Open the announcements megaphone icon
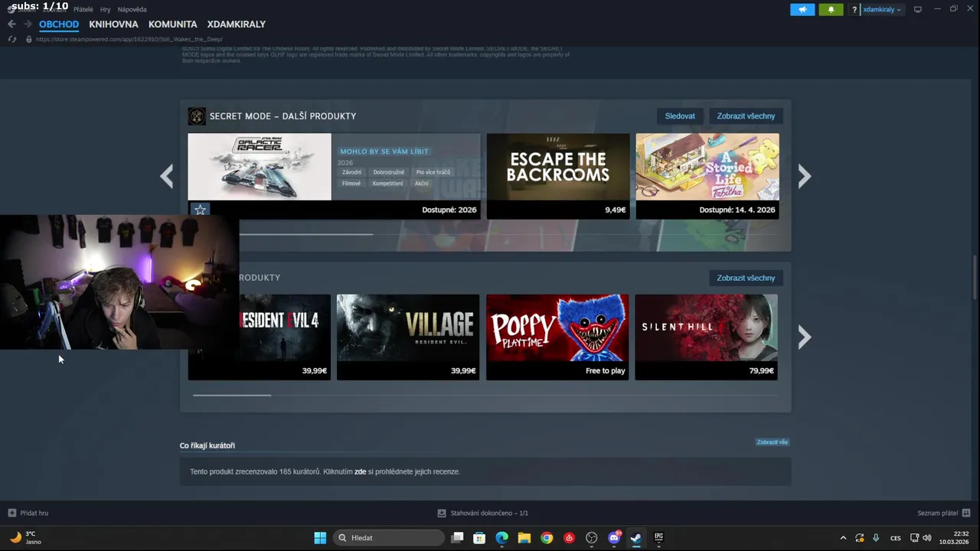 [802, 10]
